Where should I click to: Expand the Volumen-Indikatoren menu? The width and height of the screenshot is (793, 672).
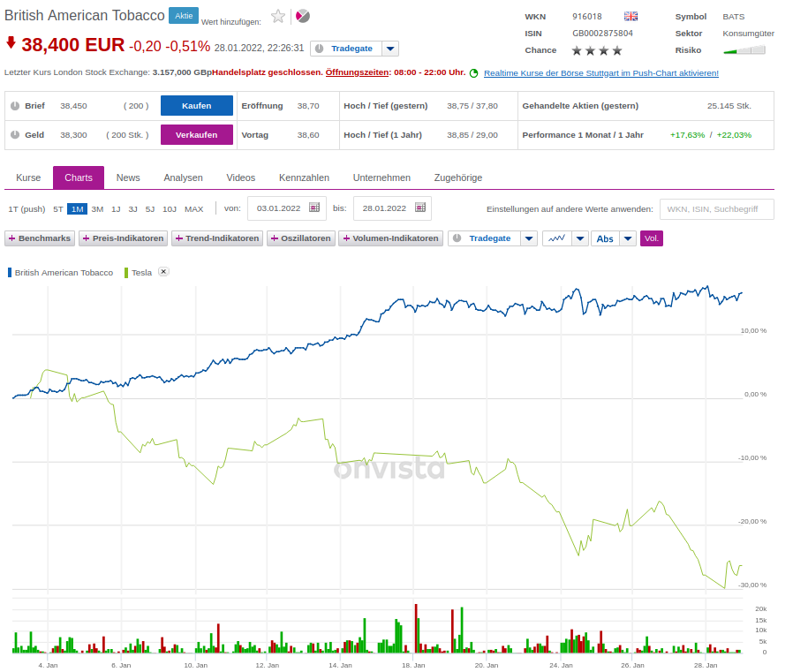coord(391,238)
